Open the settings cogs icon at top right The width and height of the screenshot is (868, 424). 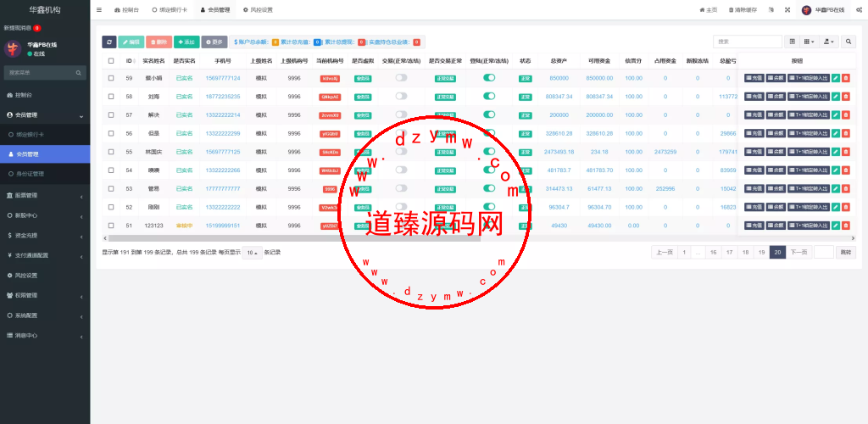click(x=860, y=10)
